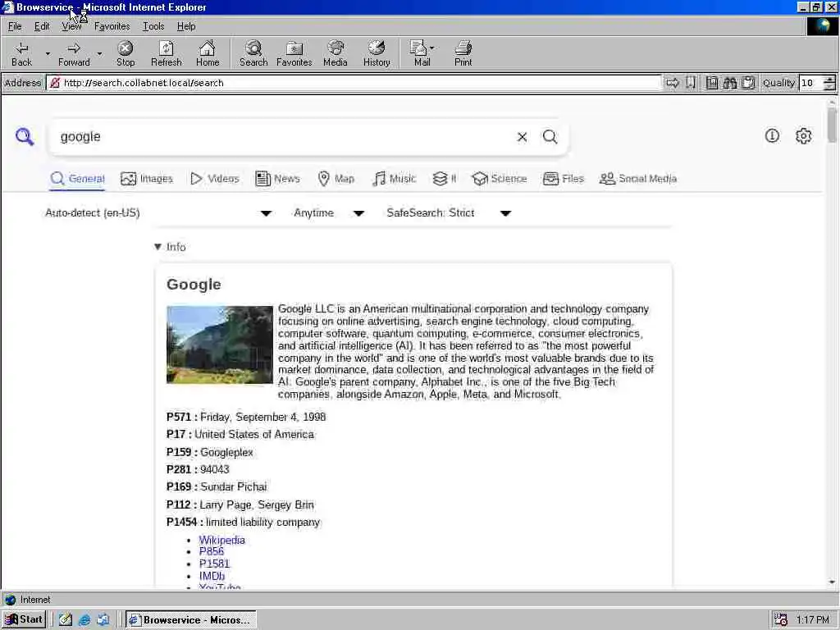Open the History toolbar button
Image resolution: width=840 pixels, height=630 pixels.
(x=377, y=53)
